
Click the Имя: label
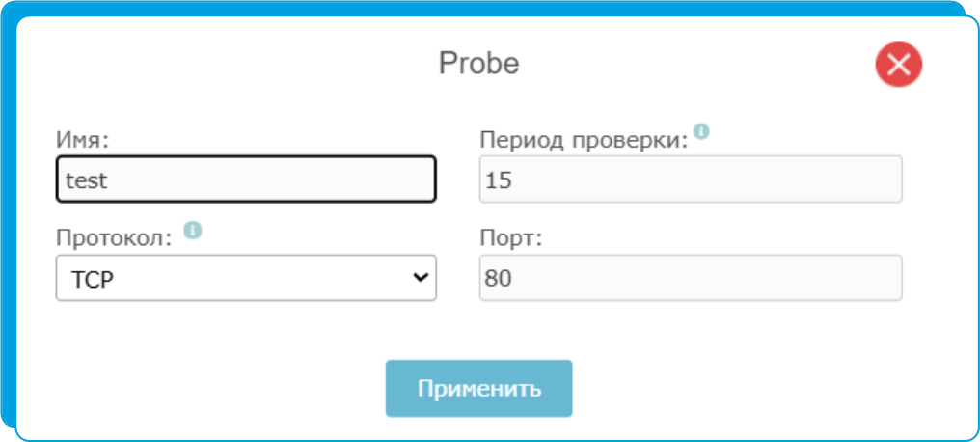click(x=83, y=140)
